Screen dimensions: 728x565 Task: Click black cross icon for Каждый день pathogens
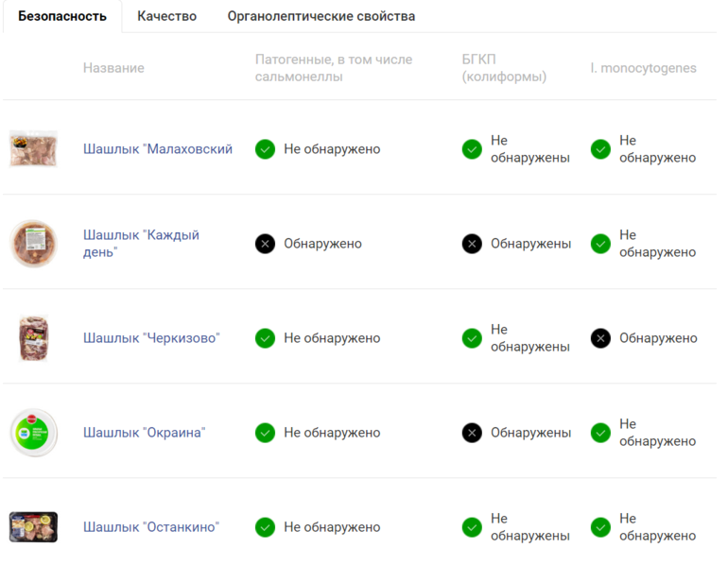tap(265, 244)
